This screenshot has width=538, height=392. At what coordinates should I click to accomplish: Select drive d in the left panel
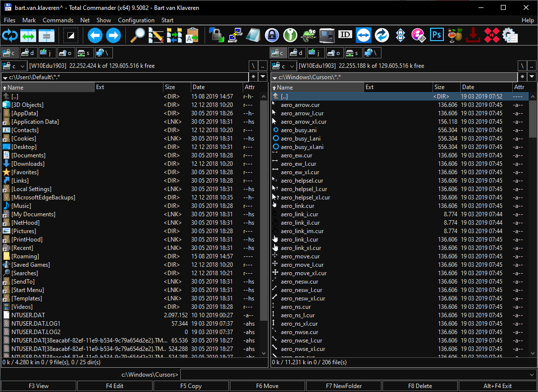28,53
